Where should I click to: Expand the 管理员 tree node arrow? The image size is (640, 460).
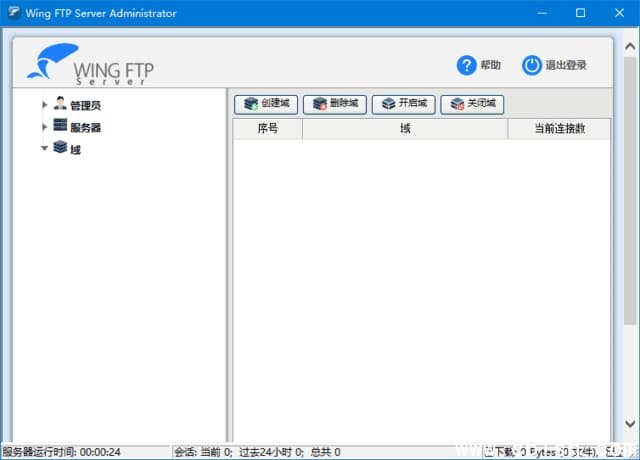44,105
